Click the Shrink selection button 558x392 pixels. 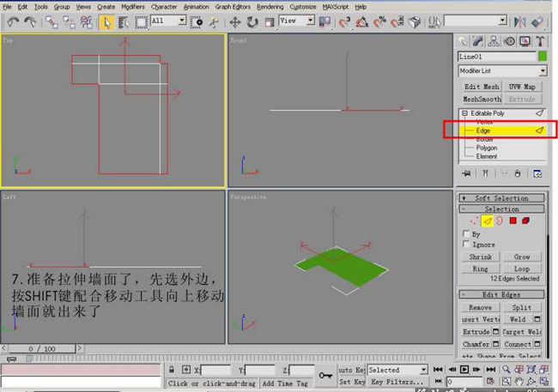[481, 256]
